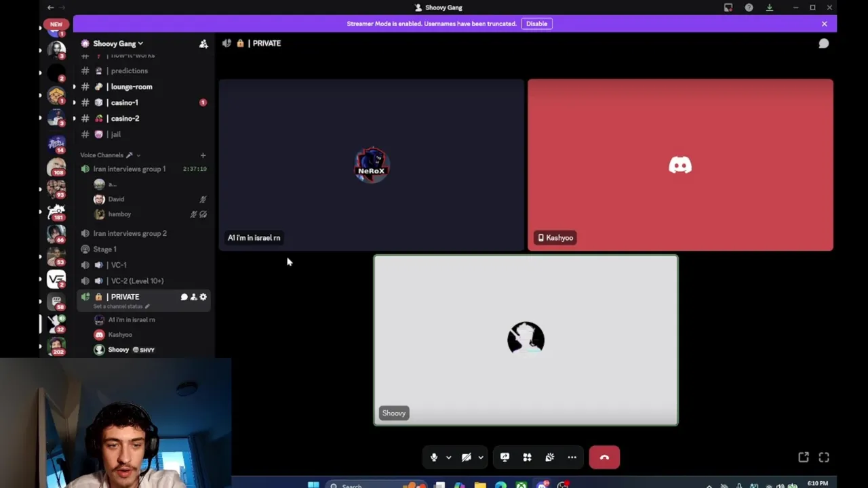
Task: Open the server with the 202 badge
Action: [x=56, y=346]
